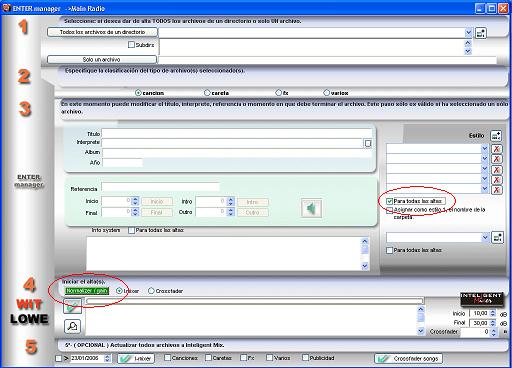Click the Final marker button
The height and width of the screenshot is (368, 512).
tap(157, 212)
